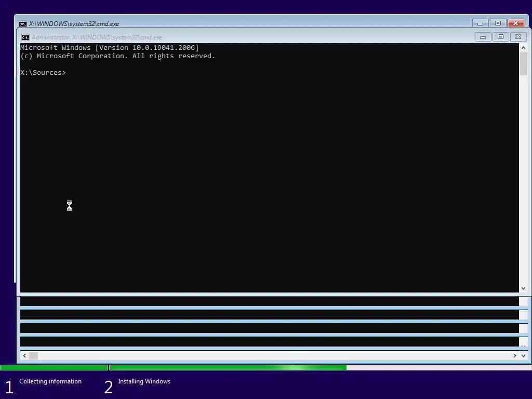Click the Administrator window title text

click(x=97, y=37)
